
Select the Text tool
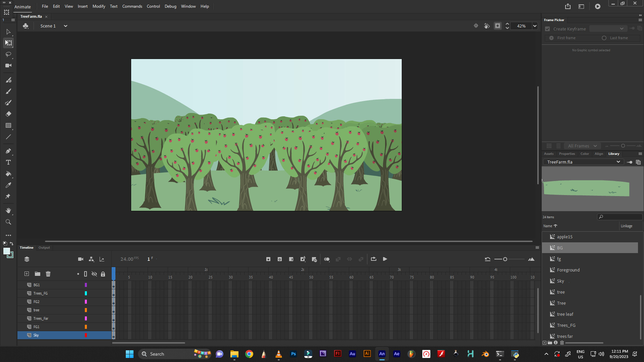tap(8, 162)
